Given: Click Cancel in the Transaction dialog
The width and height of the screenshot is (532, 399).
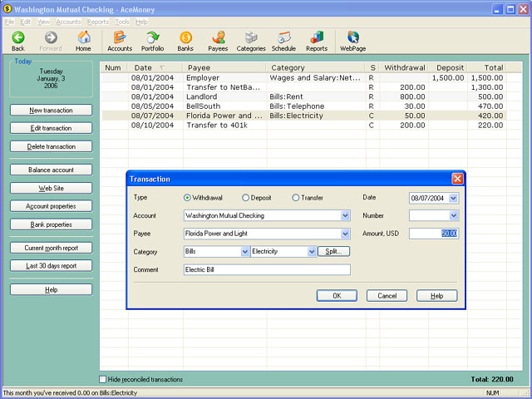Looking at the screenshot, I should click(x=387, y=296).
